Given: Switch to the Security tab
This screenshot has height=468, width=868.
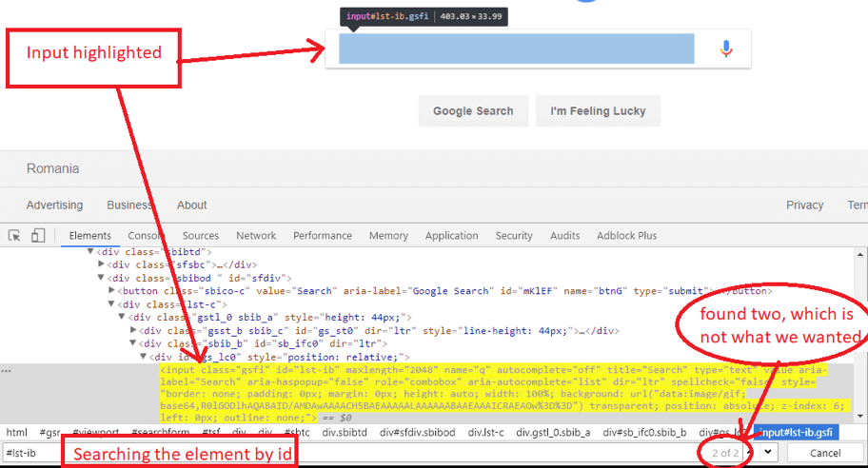Looking at the screenshot, I should (514, 236).
